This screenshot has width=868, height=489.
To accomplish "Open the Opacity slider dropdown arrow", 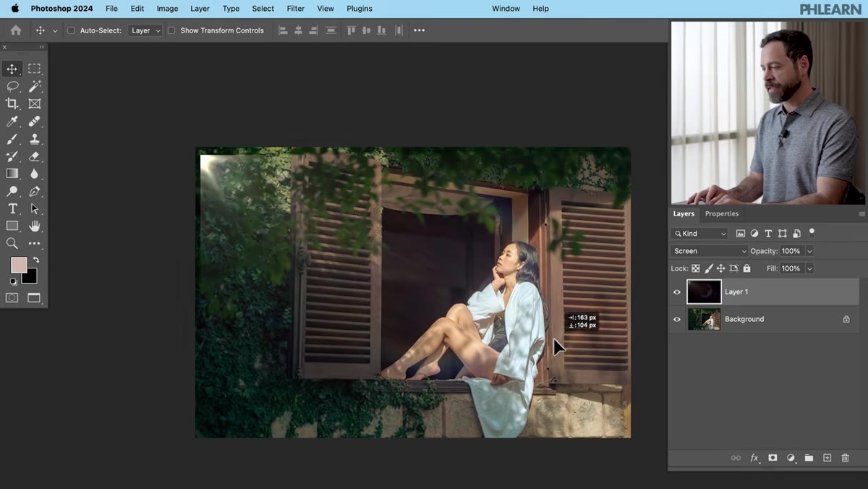I will pos(809,251).
